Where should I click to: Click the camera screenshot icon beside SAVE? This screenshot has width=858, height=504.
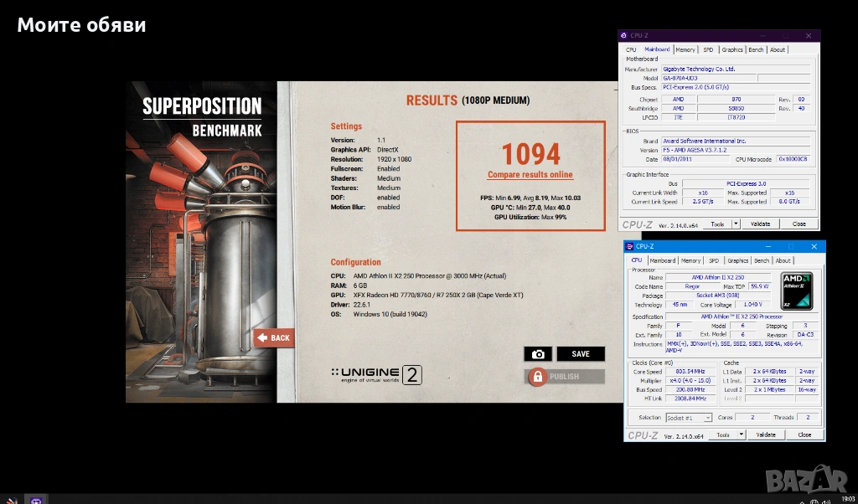[538, 354]
